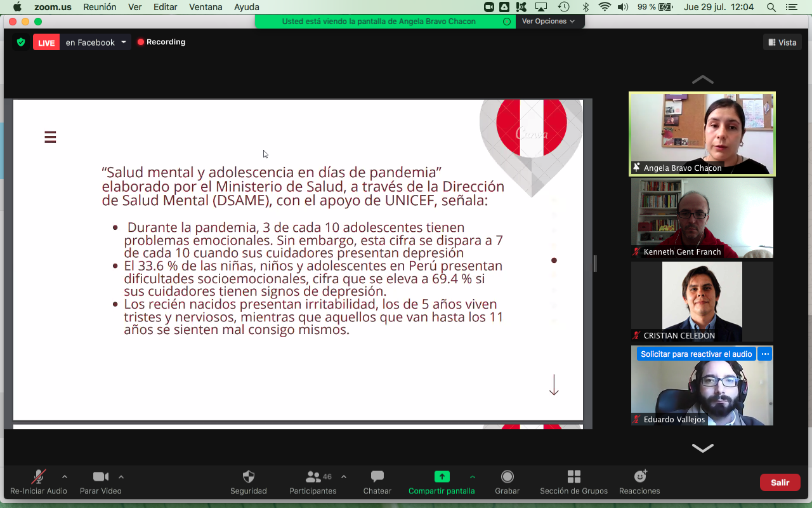Open the Participantes panel

click(x=313, y=477)
